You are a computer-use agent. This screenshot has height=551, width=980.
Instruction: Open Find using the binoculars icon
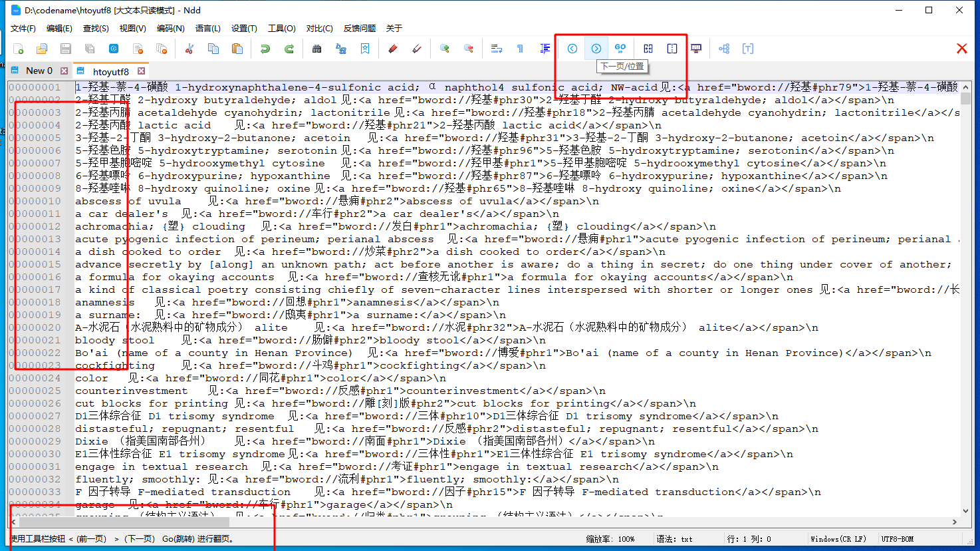(x=317, y=48)
